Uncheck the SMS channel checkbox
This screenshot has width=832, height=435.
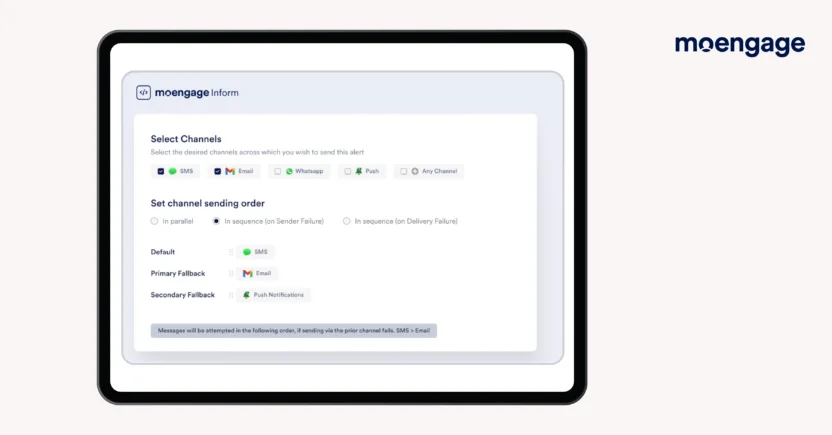coord(161,171)
